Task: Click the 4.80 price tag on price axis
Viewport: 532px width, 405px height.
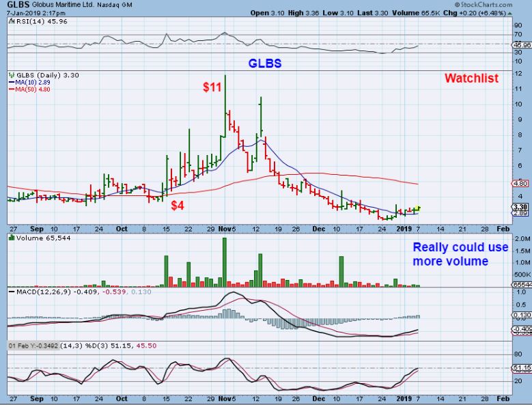Action: coord(521,184)
